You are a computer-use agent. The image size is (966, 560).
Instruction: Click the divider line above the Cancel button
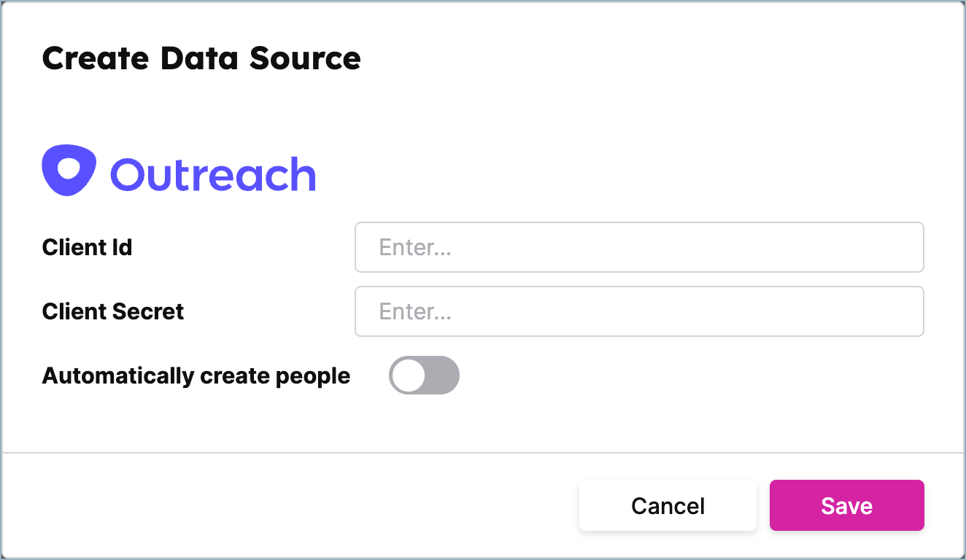(483, 453)
